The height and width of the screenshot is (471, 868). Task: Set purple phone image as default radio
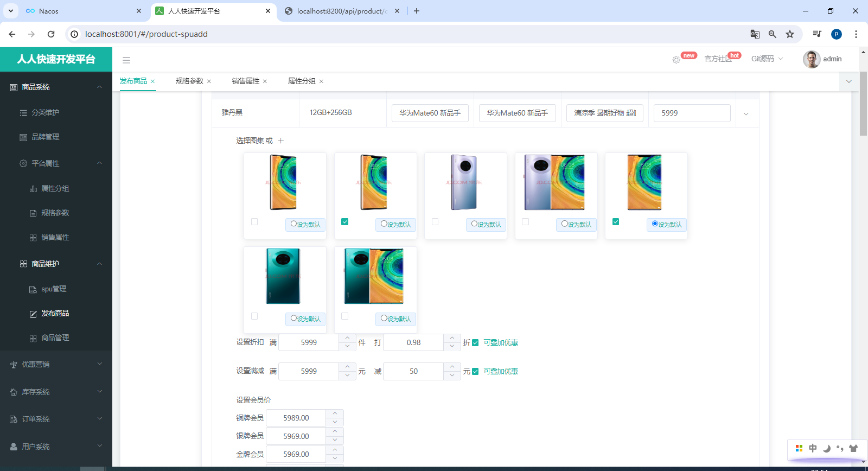(474, 224)
